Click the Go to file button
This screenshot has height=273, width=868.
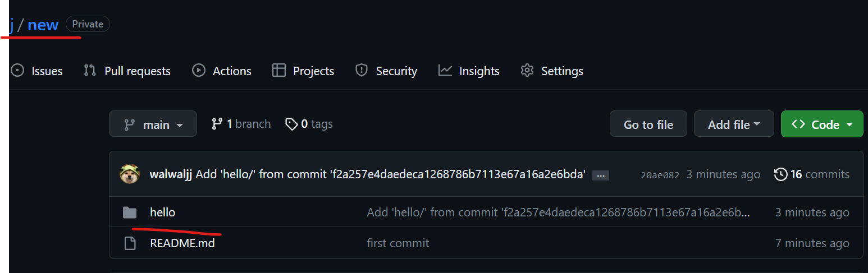pyautogui.click(x=648, y=124)
